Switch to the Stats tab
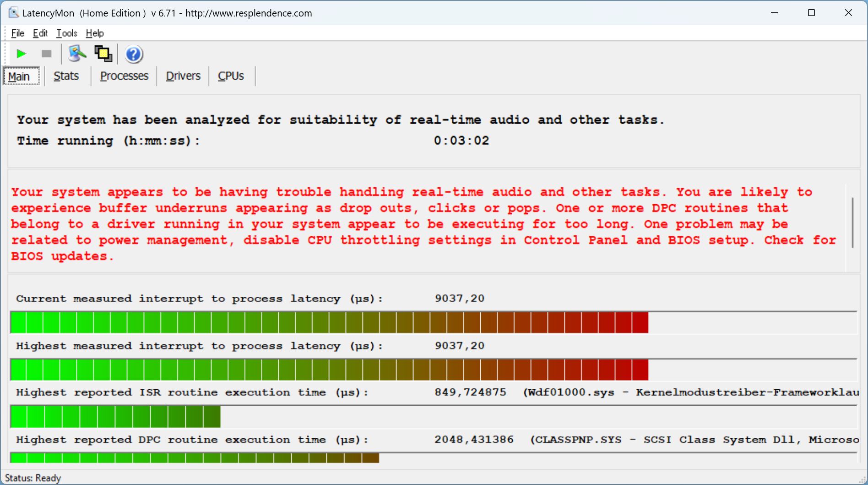 click(66, 76)
